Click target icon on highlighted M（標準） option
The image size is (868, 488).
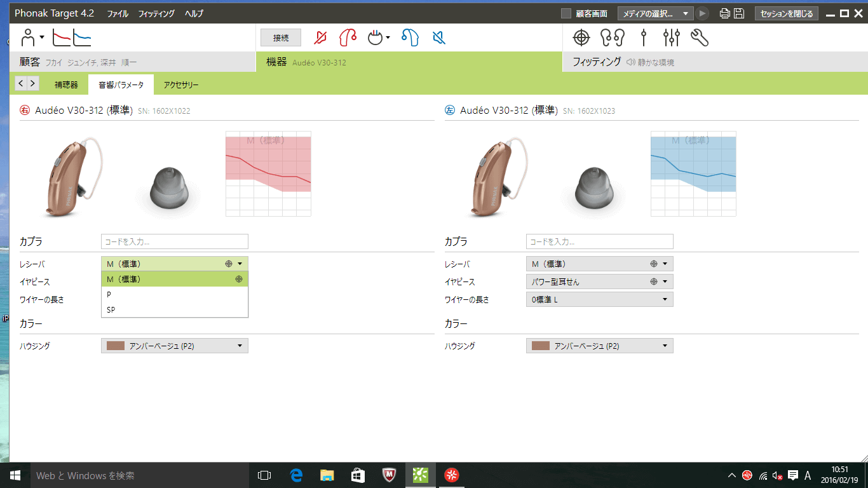(x=239, y=279)
